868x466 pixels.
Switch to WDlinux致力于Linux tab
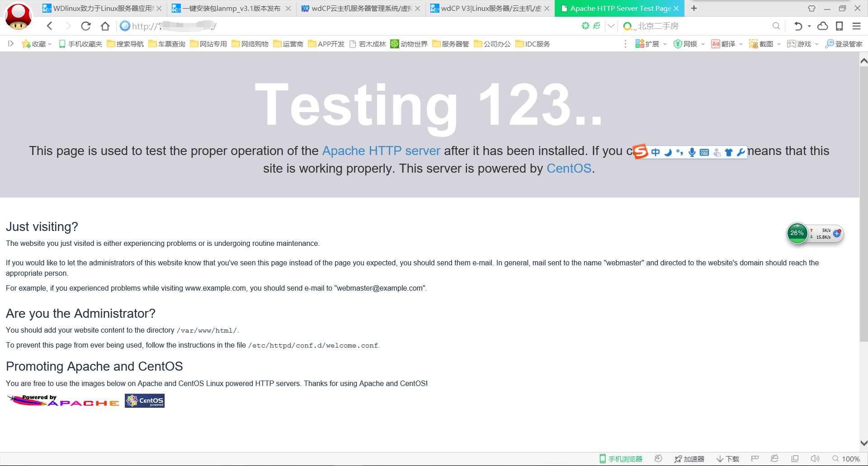coord(102,9)
